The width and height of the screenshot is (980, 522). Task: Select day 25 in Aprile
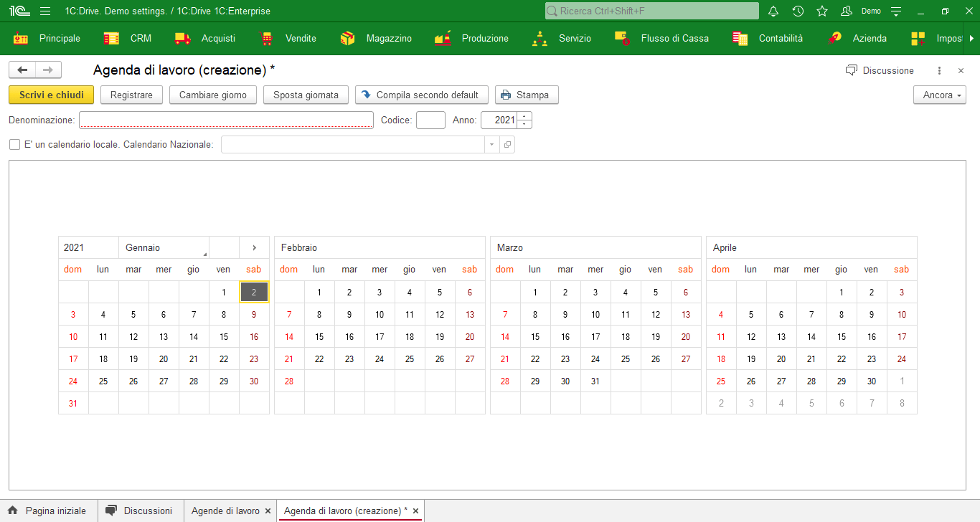pyautogui.click(x=721, y=381)
